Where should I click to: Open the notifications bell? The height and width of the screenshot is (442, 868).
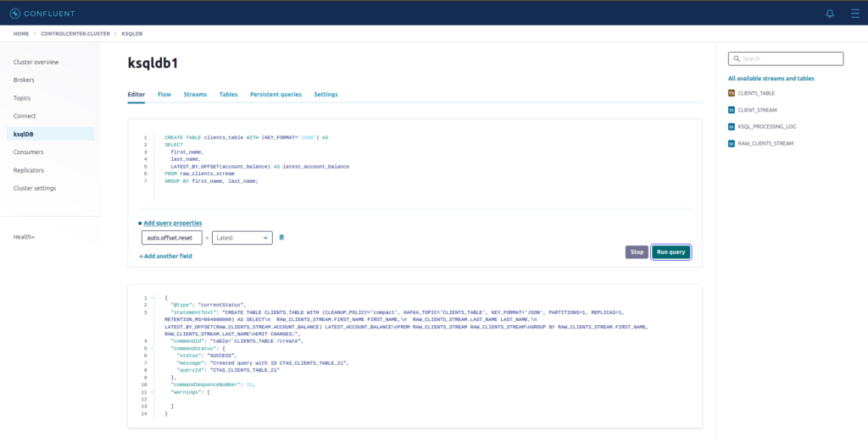point(830,14)
